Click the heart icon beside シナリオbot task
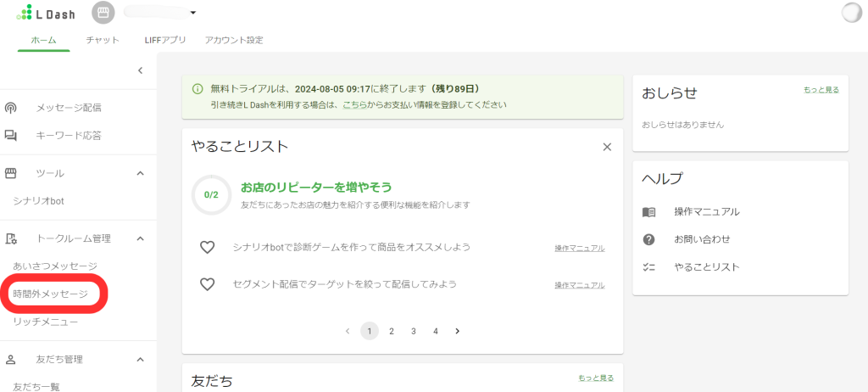 [x=207, y=247]
